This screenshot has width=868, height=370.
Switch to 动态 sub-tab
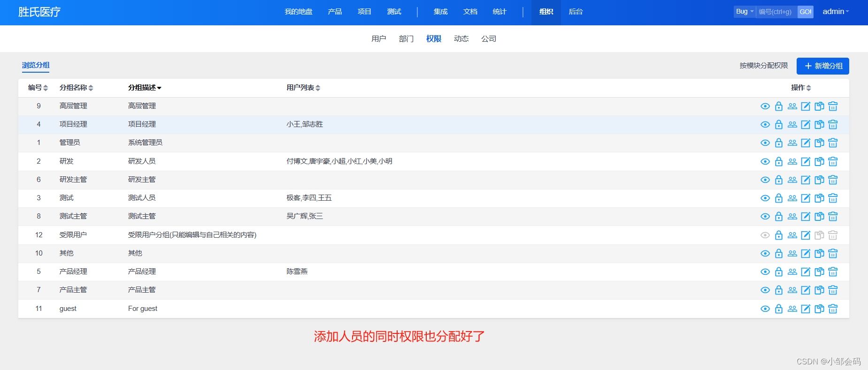[461, 39]
